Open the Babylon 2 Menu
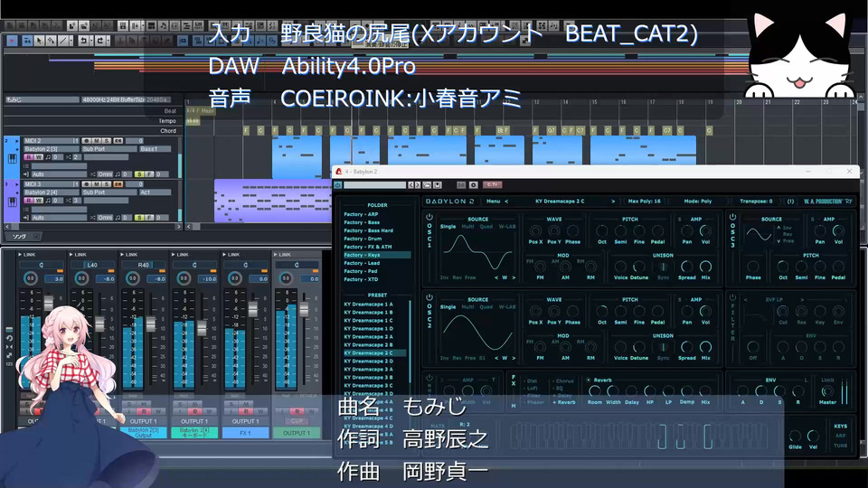 (494, 202)
